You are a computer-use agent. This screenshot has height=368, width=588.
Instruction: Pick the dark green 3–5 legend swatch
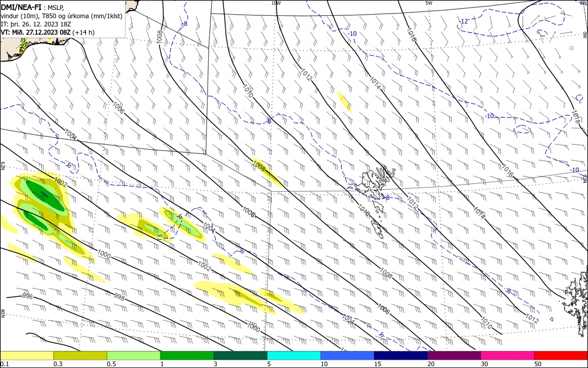point(240,356)
